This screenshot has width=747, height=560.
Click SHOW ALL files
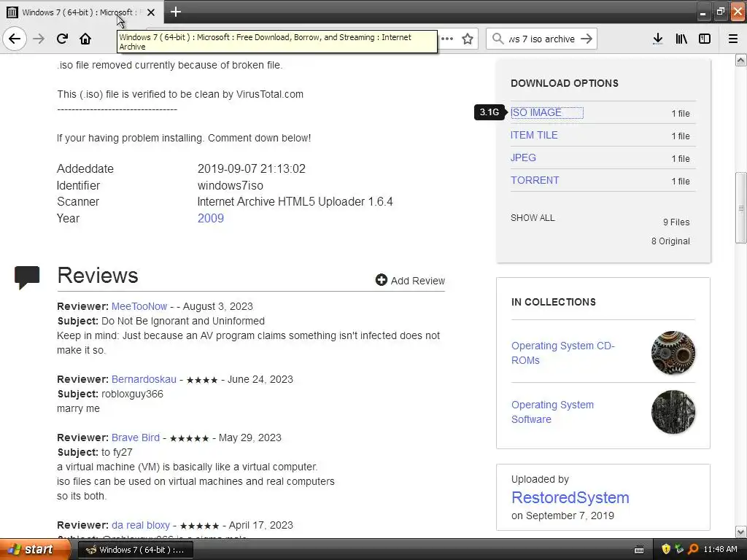click(533, 217)
